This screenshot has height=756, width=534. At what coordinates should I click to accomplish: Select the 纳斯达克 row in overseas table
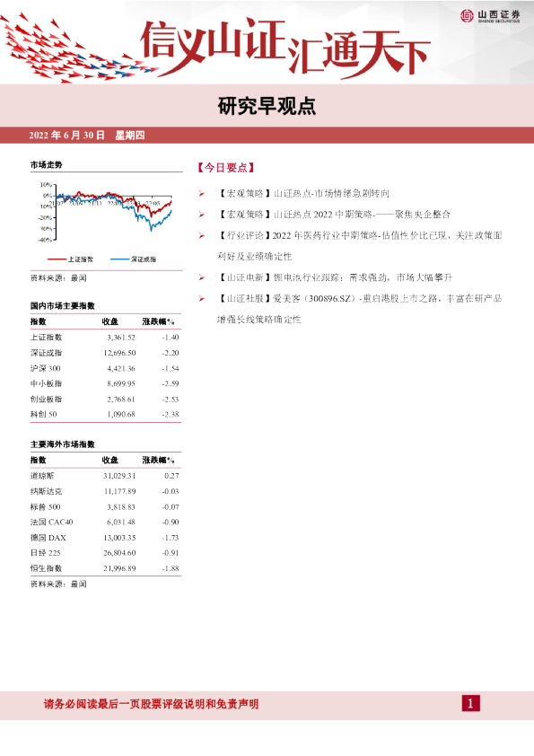click(x=106, y=491)
